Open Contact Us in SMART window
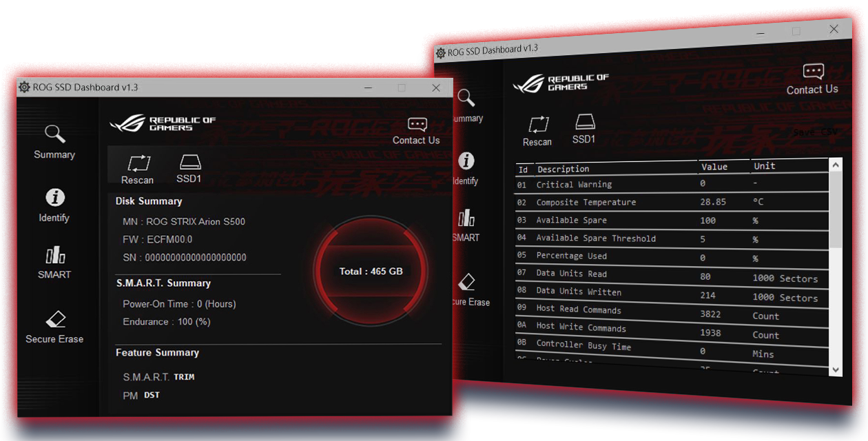The image size is (868, 441). tap(813, 79)
